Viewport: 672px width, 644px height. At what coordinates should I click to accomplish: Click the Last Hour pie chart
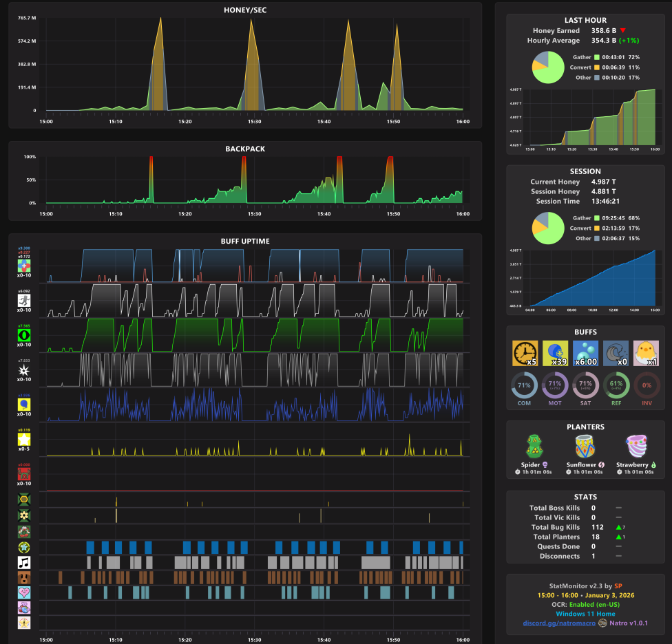click(548, 67)
